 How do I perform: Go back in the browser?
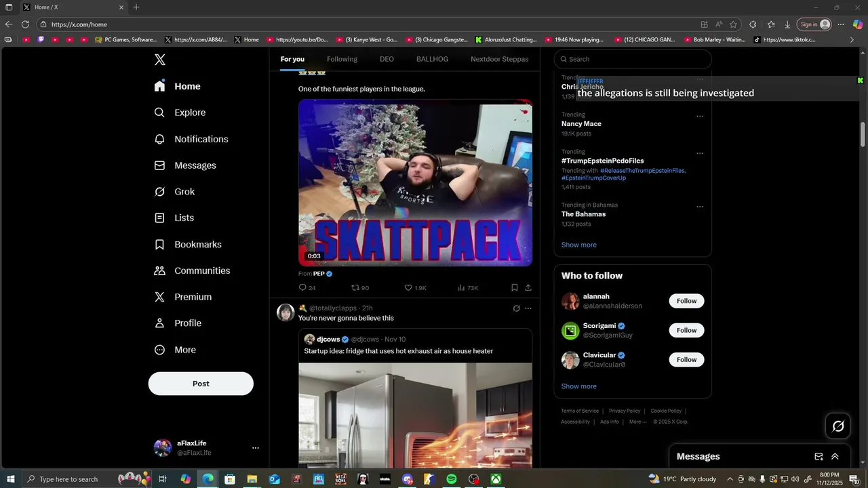(x=9, y=24)
